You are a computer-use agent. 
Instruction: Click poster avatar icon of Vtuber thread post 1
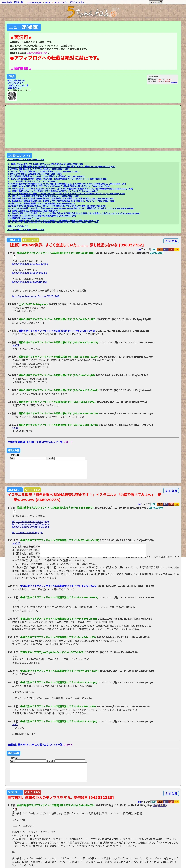[14, 257]
